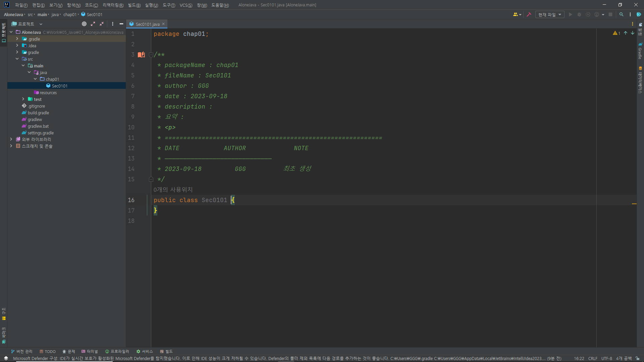Fold the Javadoc comment at line 3

151,55
